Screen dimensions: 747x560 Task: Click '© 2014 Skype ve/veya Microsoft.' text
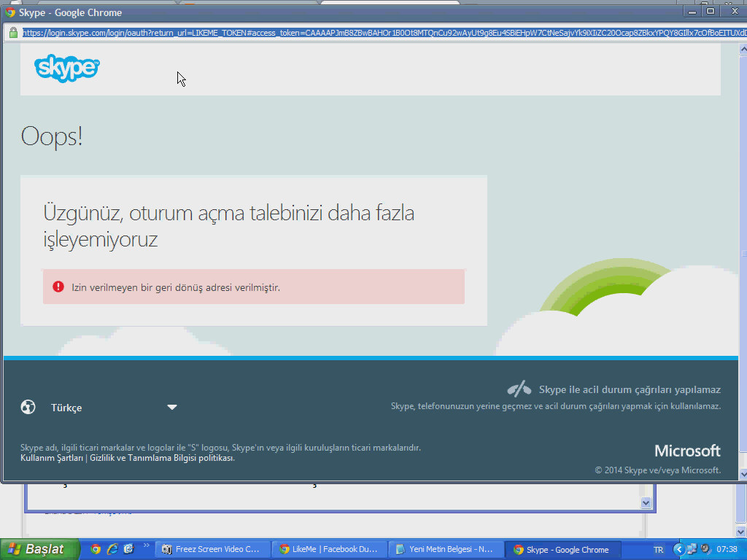pyautogui.click(x=658, y=470)
